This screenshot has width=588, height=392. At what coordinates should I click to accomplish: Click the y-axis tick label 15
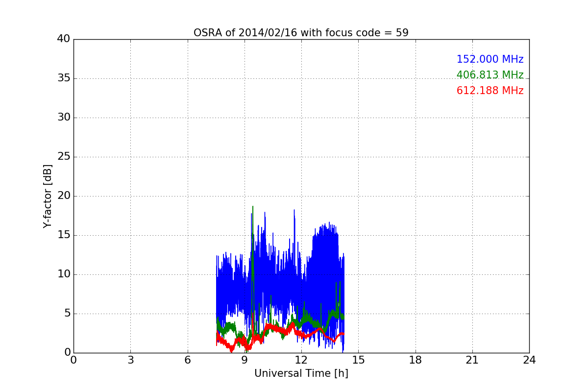(x=64, y=235)
